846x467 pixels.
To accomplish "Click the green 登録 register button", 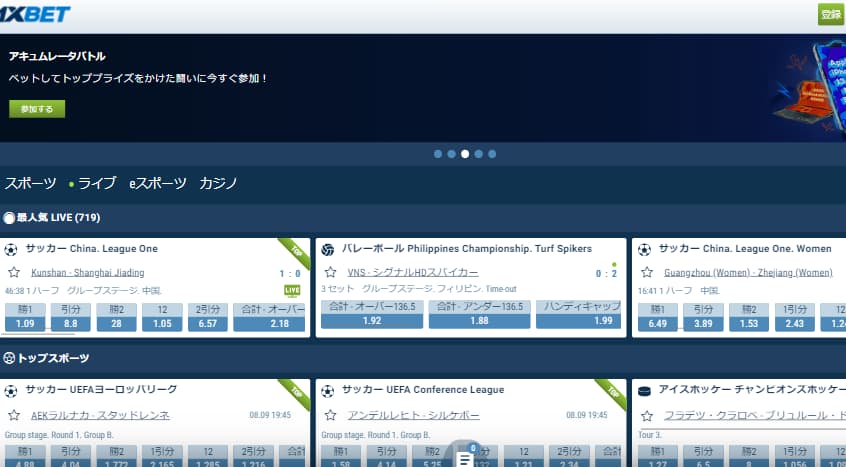I will click(831, 15).
